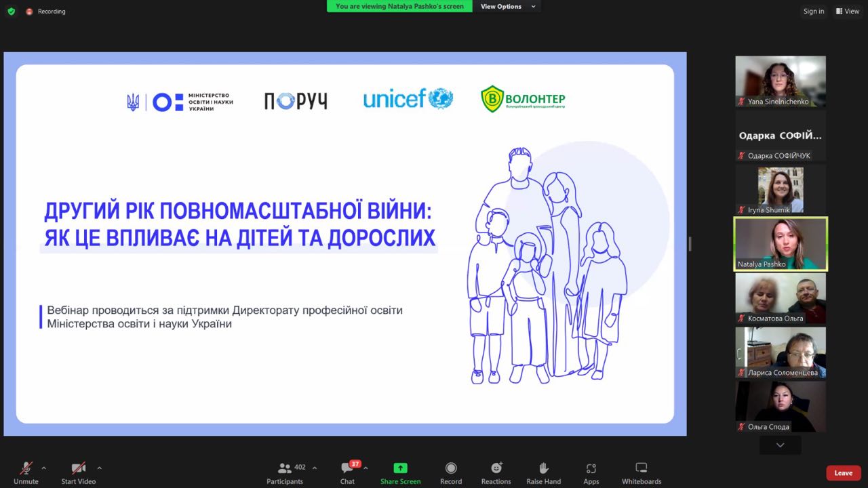Image resolution: width=868 pixels, height=488 pixels.
Task: Leave the meeting
Action: coord(843,473)
